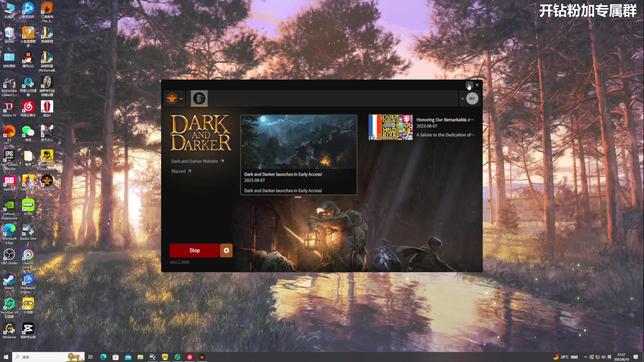Image resolution: width=644 pixels, height=362 pixels.
Task: Open the taskbar clock showing 21:57
Action: click(x=621, y=357)
